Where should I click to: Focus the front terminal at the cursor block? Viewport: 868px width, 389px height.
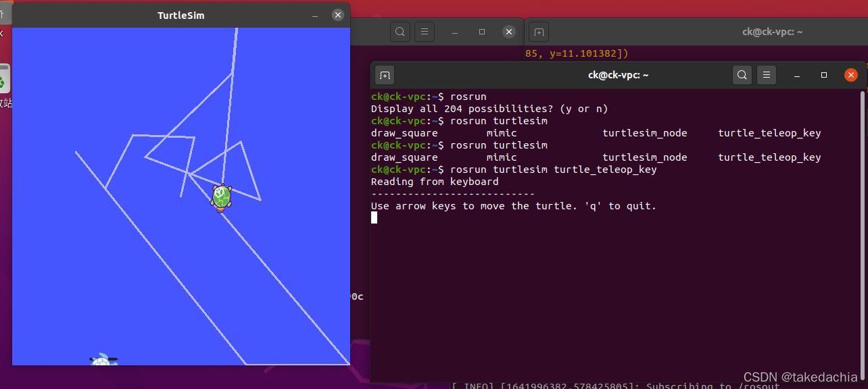375,217
